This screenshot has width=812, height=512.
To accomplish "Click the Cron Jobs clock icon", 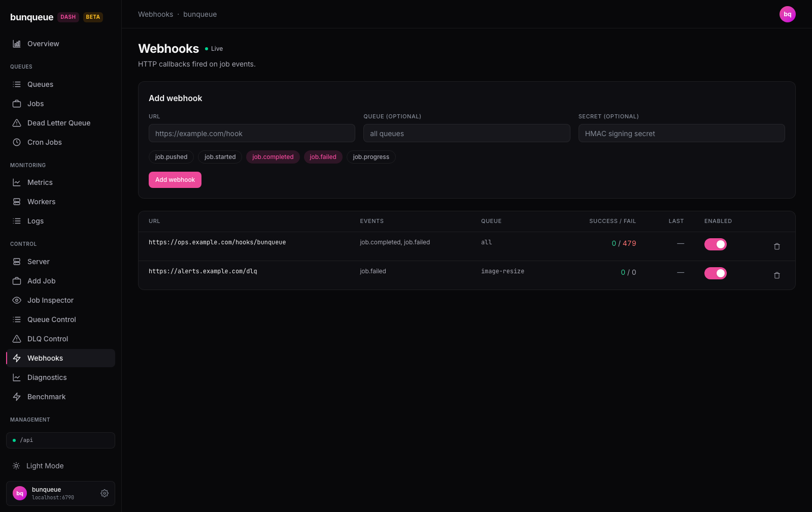I will pos(17,142).
